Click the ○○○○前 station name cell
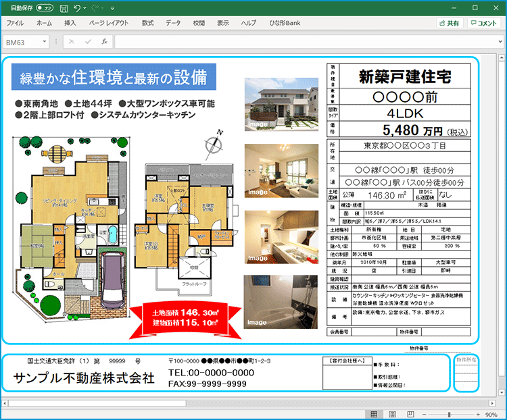This screenshot has width=507, height=420. (x=405, y=97)
